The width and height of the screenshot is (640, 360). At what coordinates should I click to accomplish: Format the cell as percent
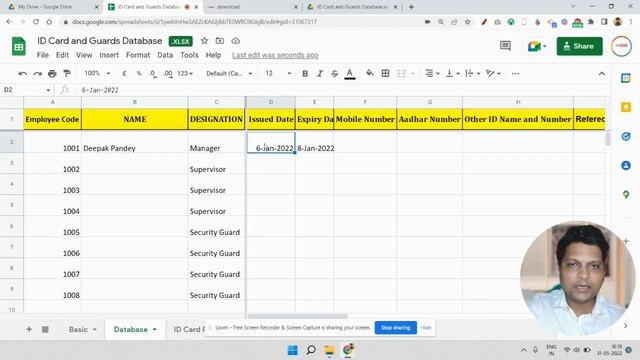pyautogui.click(x=139, y=73)
